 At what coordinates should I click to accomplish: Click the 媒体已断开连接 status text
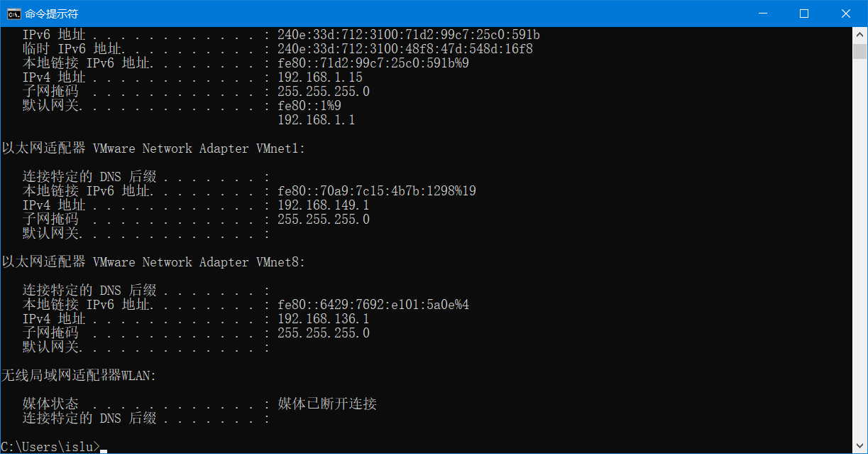click(x=326, y=404)
